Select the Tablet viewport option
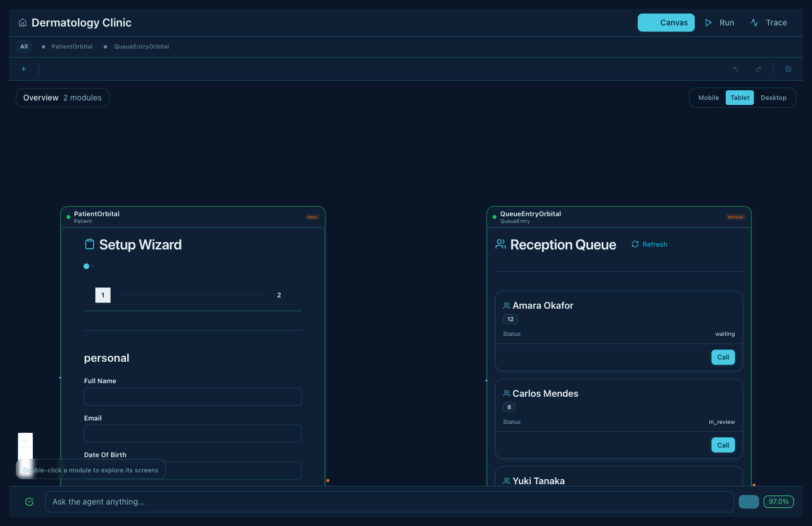 click(x=740, y=98)
